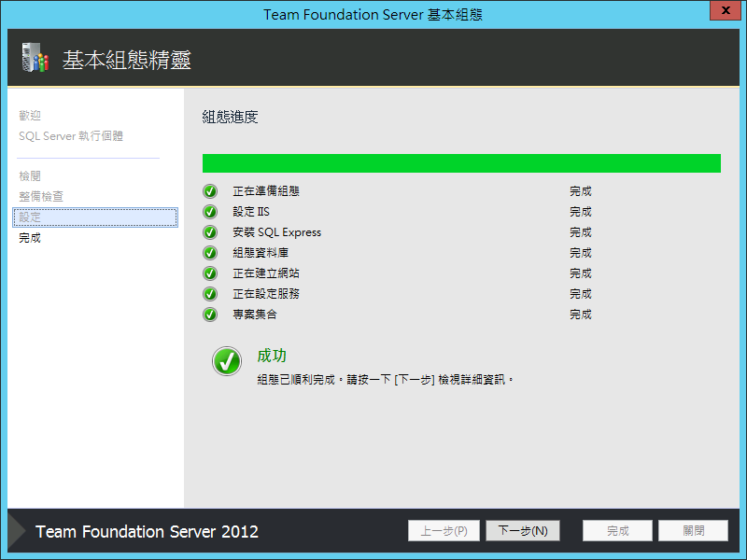Select the 歡迎 step in the sidebar
Screen dimensions: 747x560
(x=30, y=115)
